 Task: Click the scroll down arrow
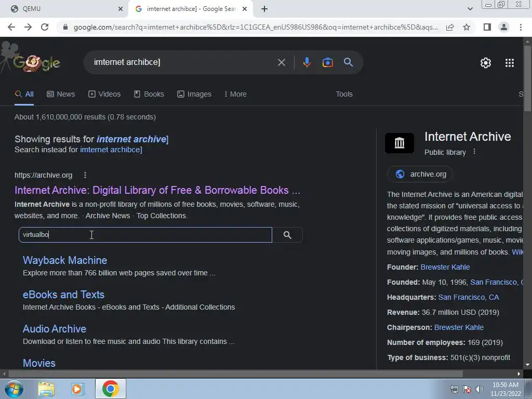pos(528,365)
